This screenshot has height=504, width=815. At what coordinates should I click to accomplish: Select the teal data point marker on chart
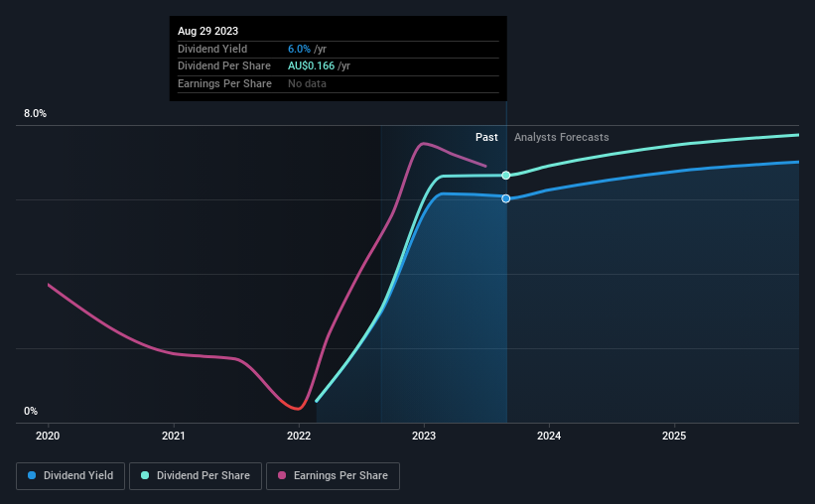(505, 176)
